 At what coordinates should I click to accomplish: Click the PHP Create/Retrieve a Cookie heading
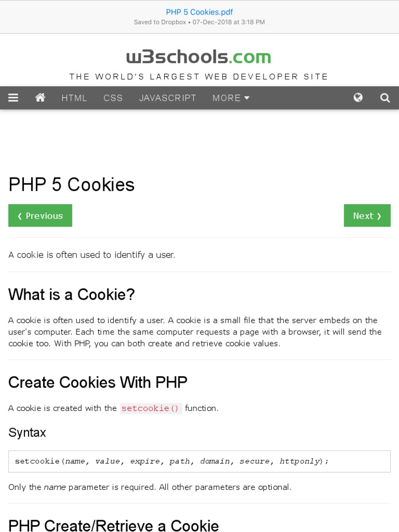(114, 525)
